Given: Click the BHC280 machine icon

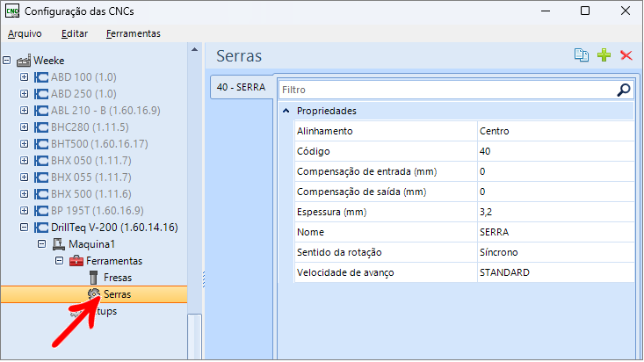Looking at the screenshot, I should pyautogui.click(x=41, y=127).
